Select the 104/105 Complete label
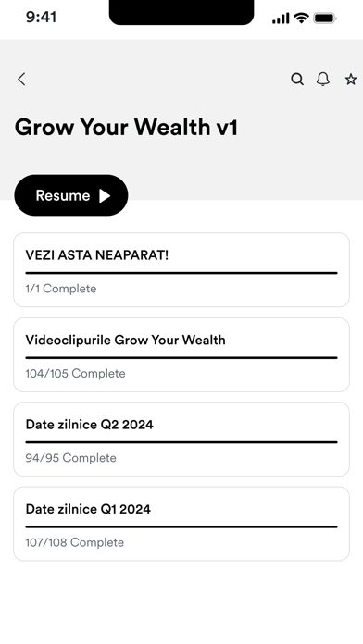363x644 pixels. tap(75, 373)
